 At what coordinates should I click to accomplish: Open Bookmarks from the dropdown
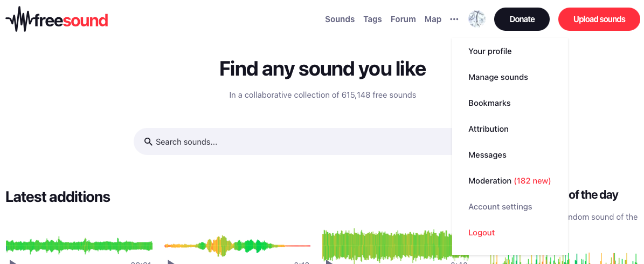(x=489, y=103)
